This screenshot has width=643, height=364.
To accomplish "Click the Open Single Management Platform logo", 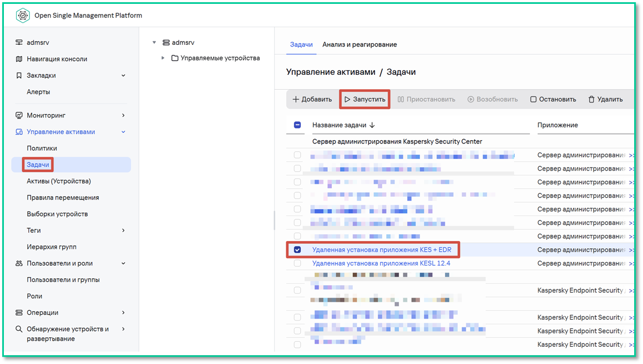I will [23, 16].
